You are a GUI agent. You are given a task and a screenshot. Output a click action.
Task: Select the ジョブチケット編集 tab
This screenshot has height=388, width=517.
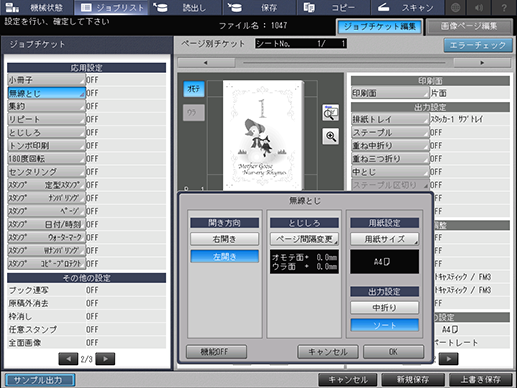380,26
